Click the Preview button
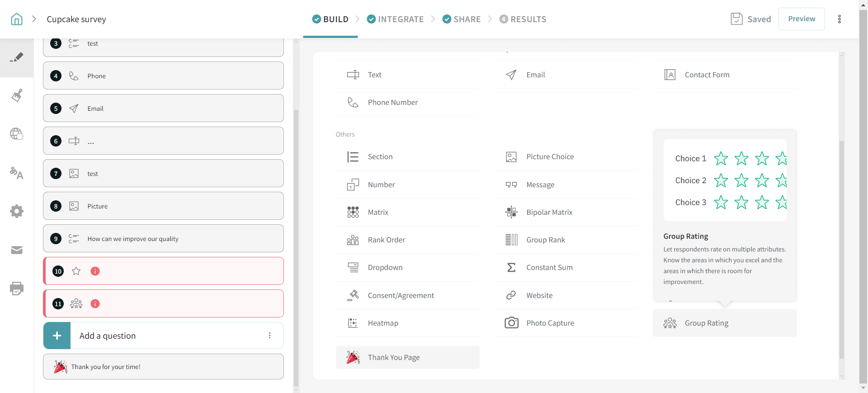Viewport: 868px width, 393px height. (x=801, y=19)
